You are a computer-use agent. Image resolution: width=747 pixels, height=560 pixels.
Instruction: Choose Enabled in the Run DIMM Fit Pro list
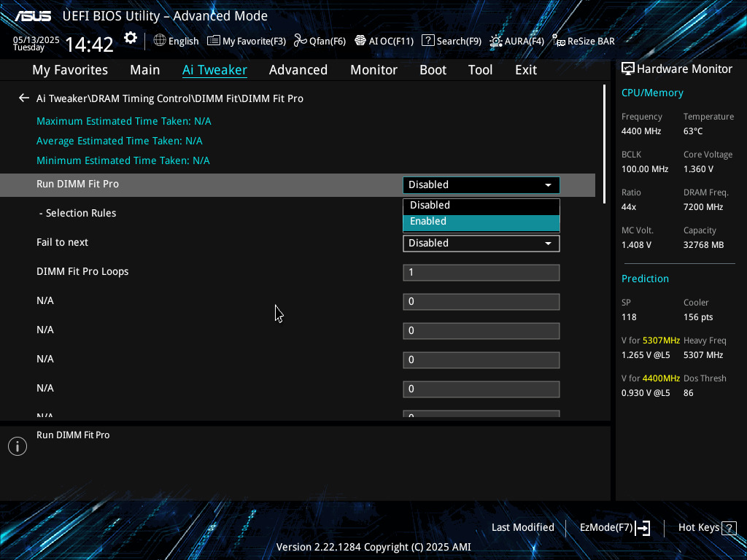coord(481,222)
